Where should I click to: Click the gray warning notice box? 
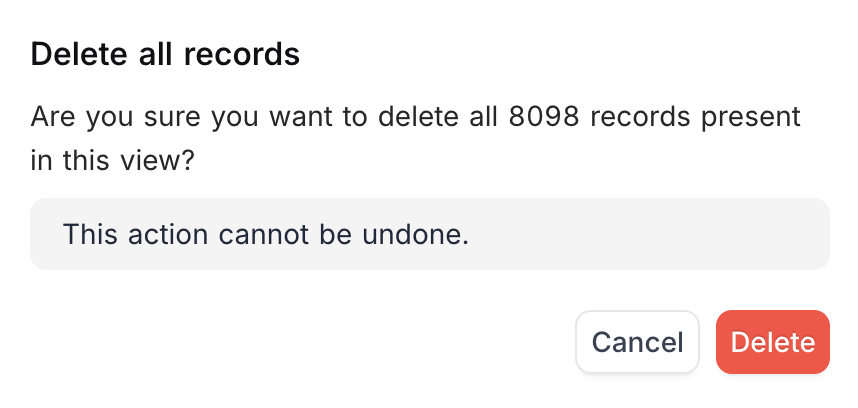click(x=430, y=234)
